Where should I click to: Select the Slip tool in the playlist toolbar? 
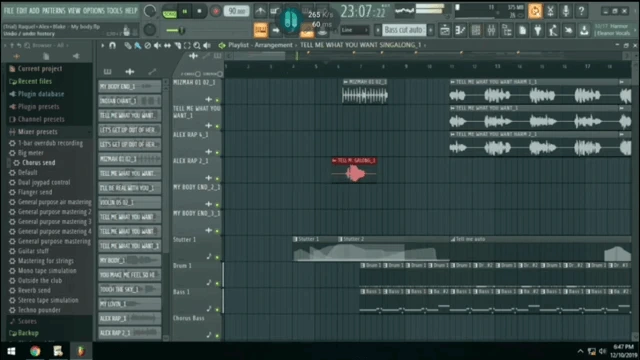[x=167, y=45]
